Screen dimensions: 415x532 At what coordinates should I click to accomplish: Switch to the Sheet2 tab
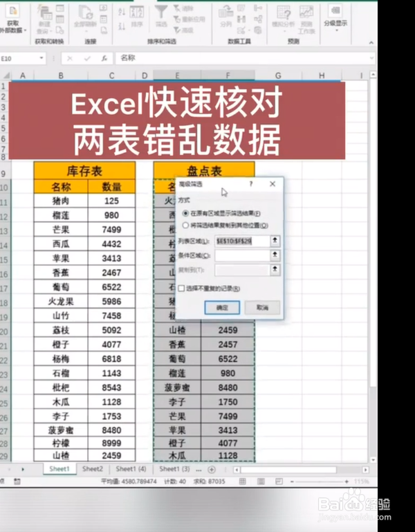click(x=92, y=469)
